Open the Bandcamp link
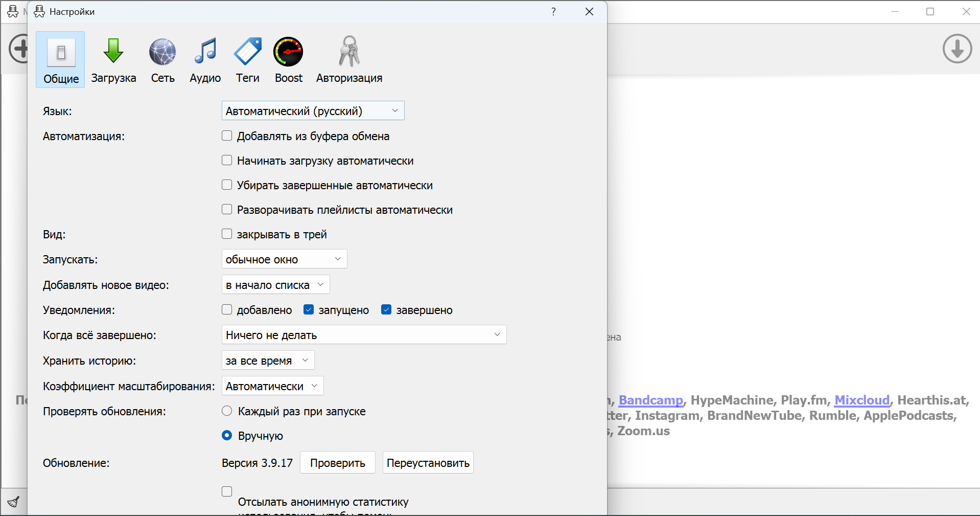 [650, 400]
